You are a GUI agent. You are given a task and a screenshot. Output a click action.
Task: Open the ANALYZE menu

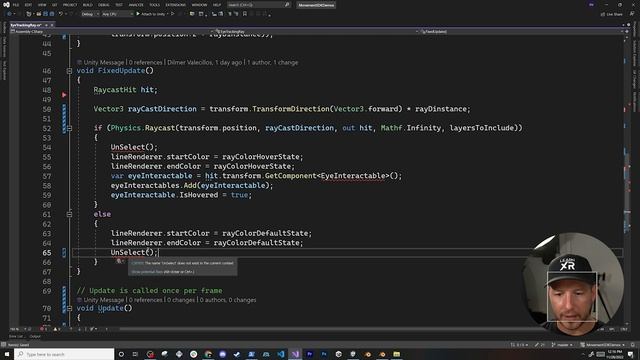click(x=136, y=5)
